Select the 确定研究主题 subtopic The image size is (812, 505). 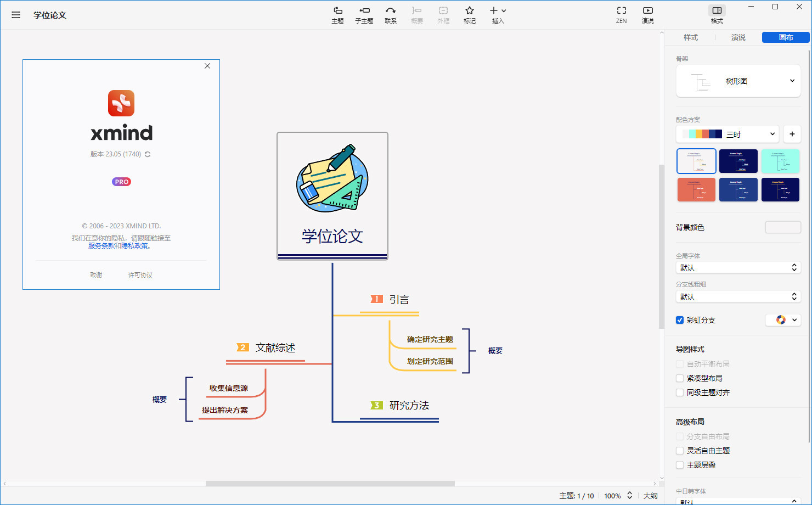(430, 339)
